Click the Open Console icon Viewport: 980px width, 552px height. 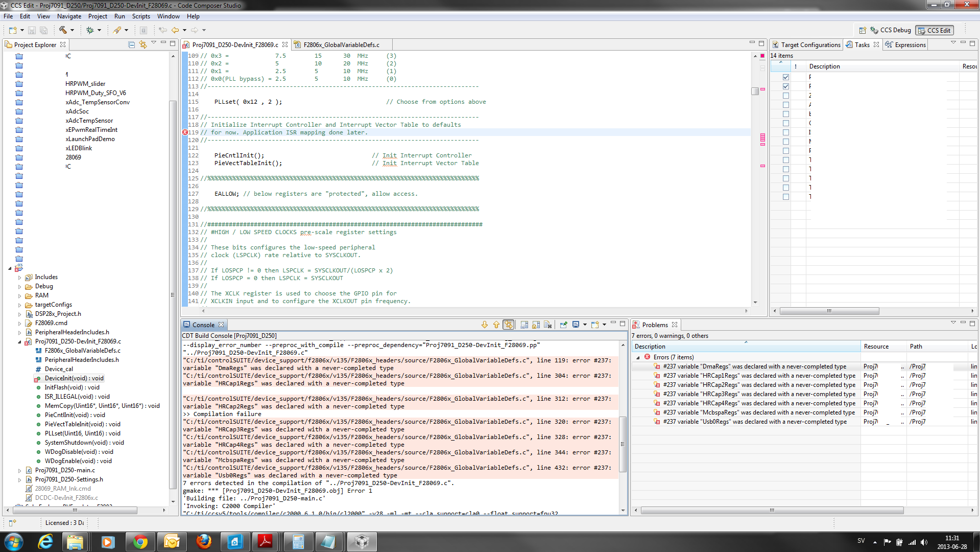point(595,325)
